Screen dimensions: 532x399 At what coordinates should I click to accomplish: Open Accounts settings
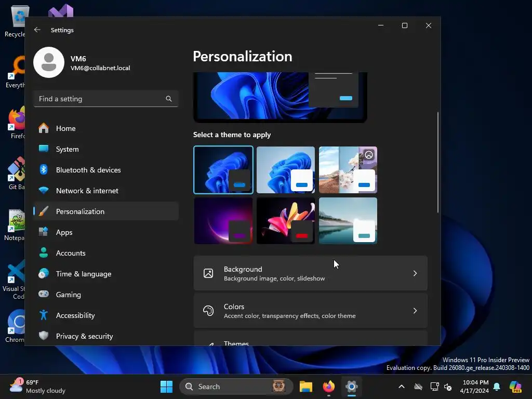[106, 253]
